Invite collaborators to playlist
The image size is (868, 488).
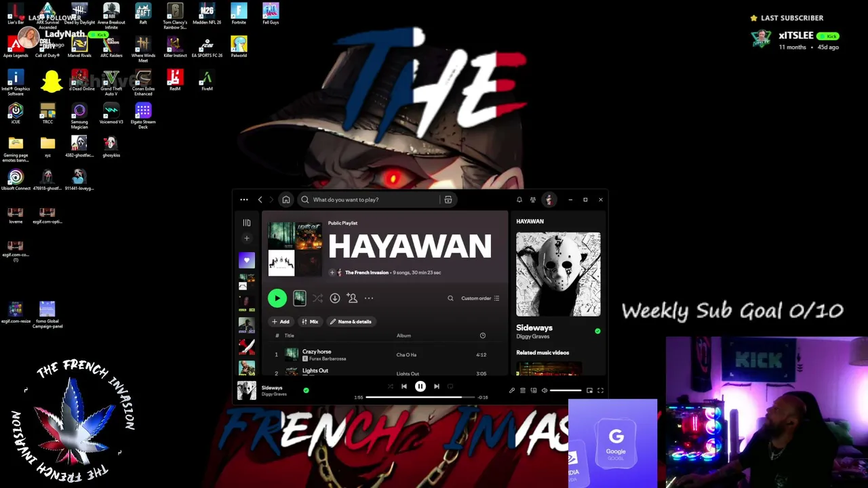pos(352,298)
